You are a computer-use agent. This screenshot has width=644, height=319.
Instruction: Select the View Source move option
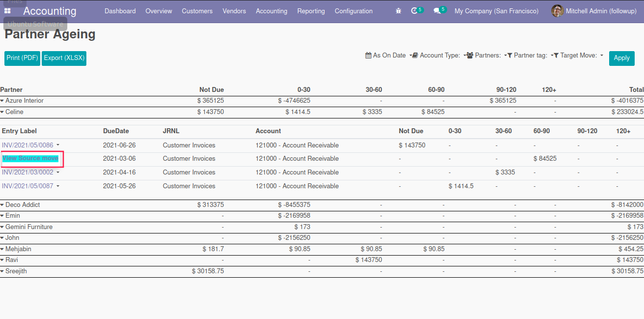click(30, 158)
